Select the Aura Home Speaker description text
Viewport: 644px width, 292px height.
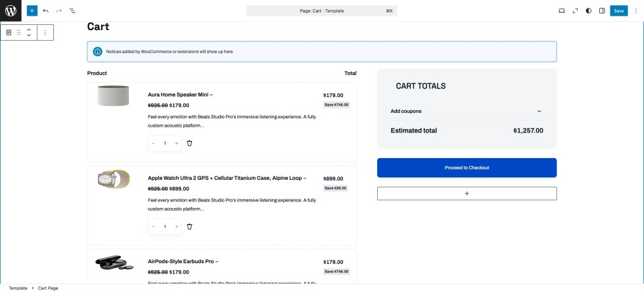point(232,121)
